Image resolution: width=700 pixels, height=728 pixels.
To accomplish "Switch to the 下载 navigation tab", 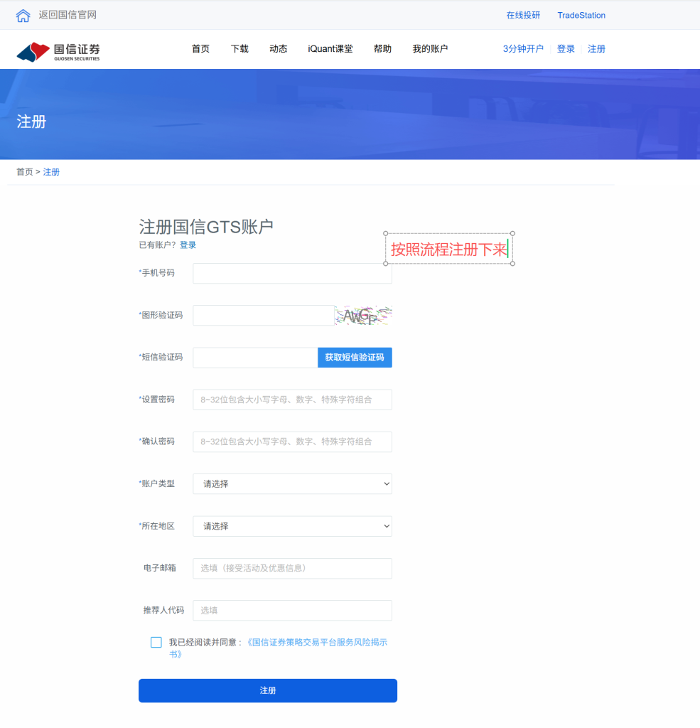I will point(239,49).
